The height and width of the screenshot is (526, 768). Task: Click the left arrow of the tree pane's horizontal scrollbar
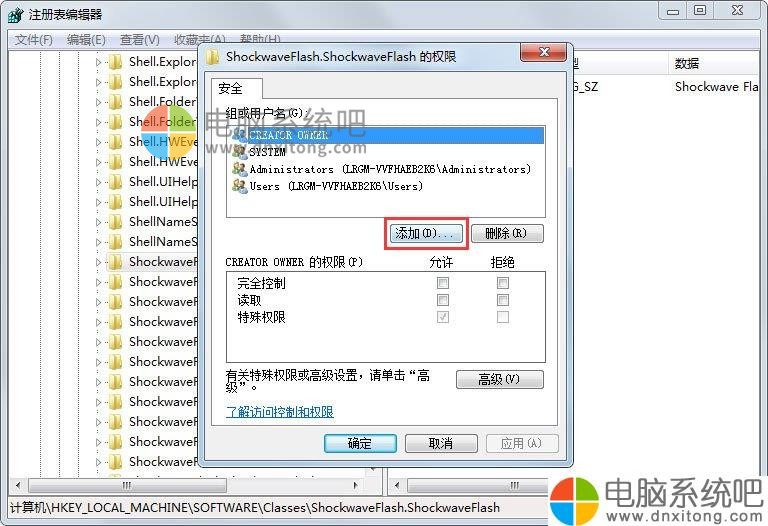click(18, 486)
